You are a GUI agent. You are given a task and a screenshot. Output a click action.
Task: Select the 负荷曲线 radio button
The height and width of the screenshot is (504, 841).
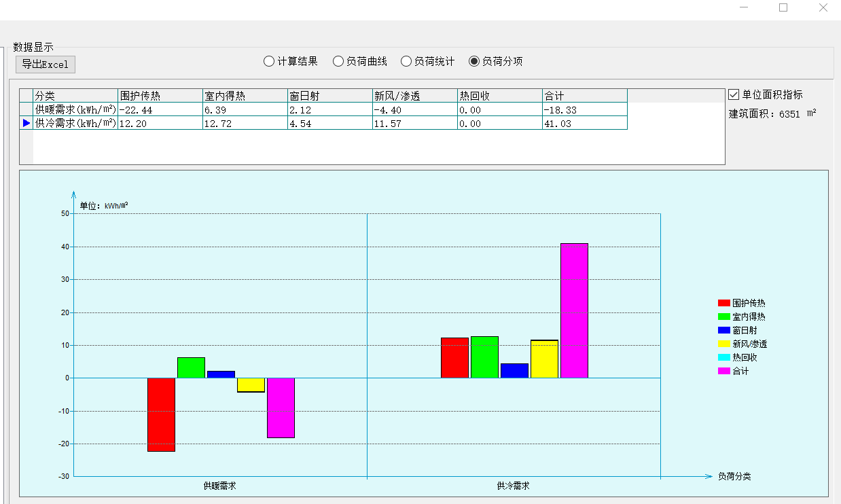click(338, 61)
